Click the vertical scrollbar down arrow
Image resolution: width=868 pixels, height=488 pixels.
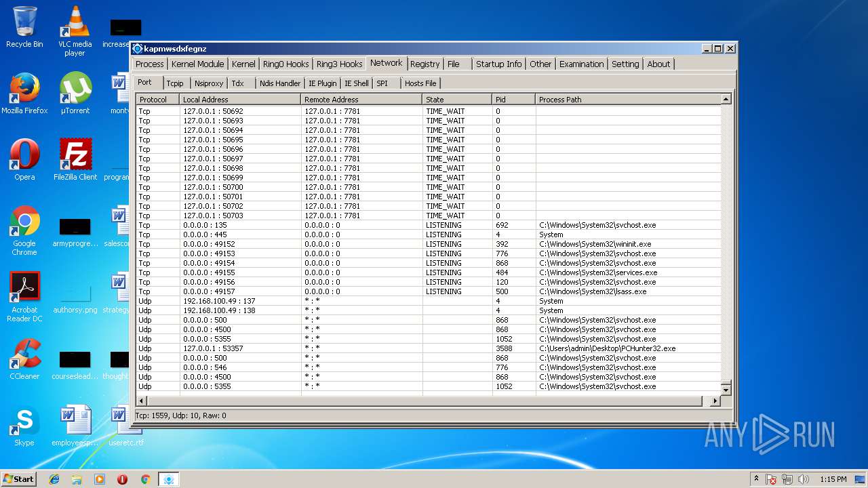coord(726,390)
